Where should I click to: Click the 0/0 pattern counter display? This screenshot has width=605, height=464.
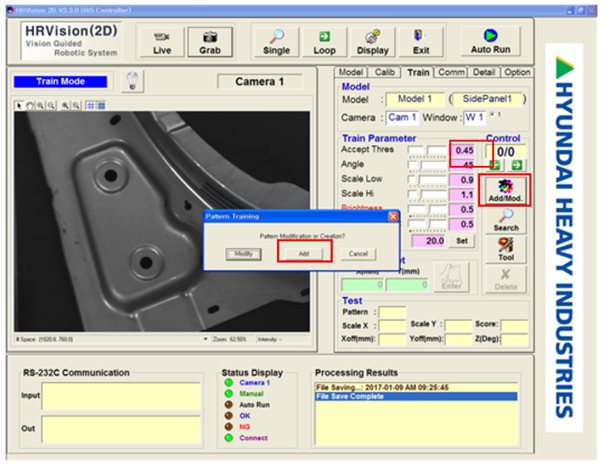point(505,152)
